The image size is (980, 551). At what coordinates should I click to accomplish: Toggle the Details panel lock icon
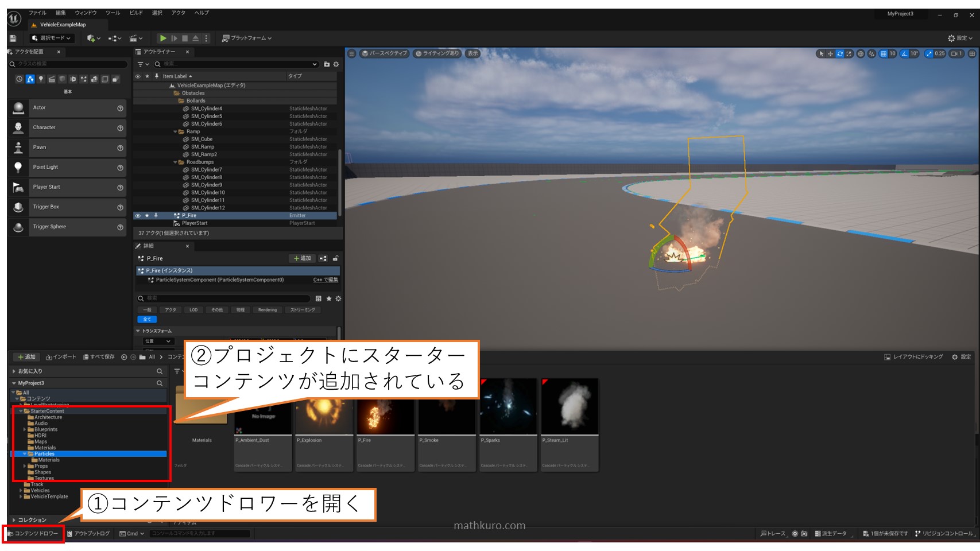click(336, 258)
